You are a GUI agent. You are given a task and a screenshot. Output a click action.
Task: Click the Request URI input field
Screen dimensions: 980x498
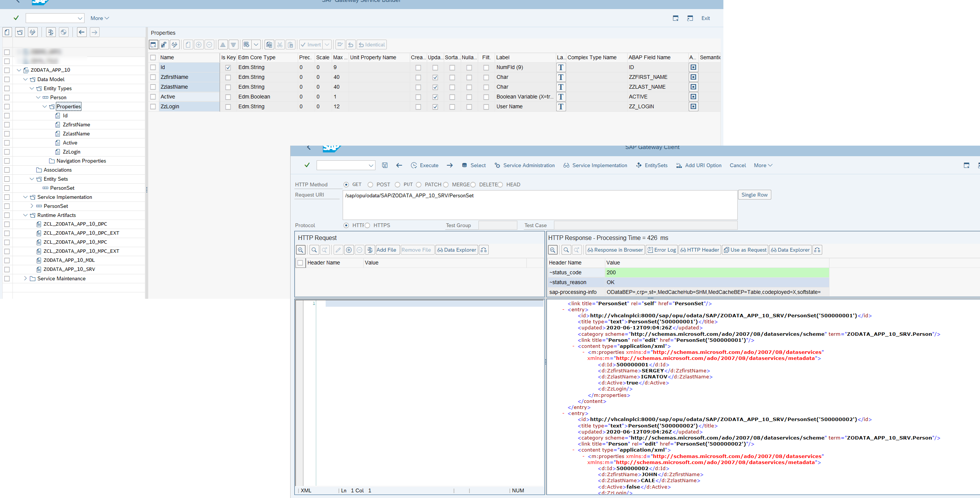(540, 205)
